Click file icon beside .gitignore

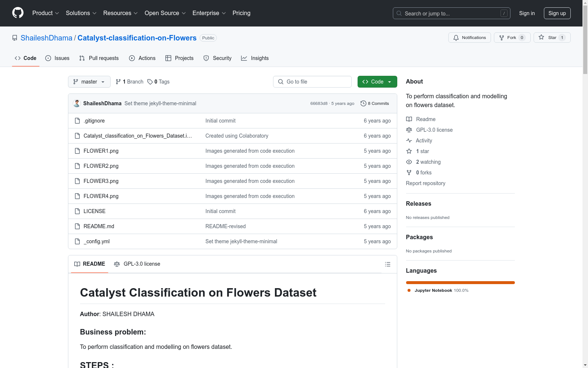(77, 121)
